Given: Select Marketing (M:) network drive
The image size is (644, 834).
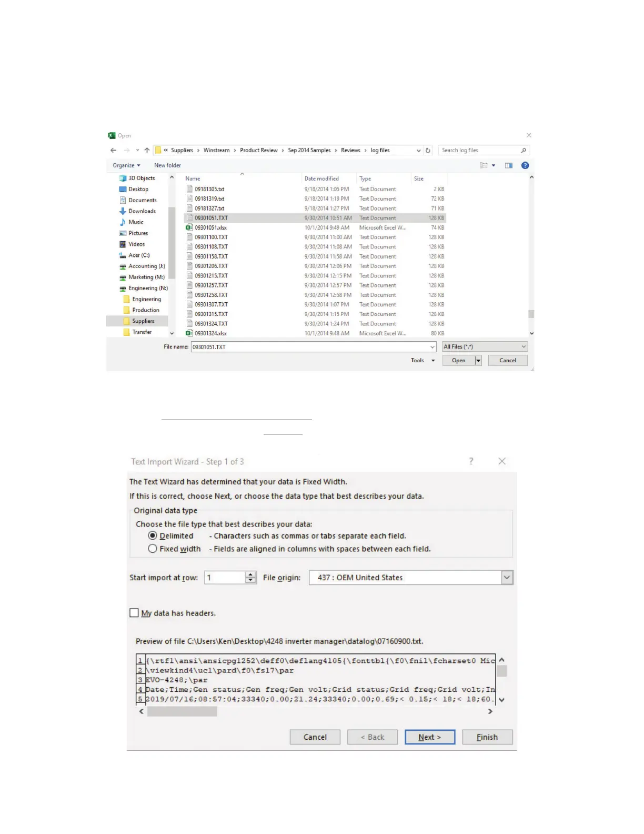Looking at the screenshot, I should point(142,277).
